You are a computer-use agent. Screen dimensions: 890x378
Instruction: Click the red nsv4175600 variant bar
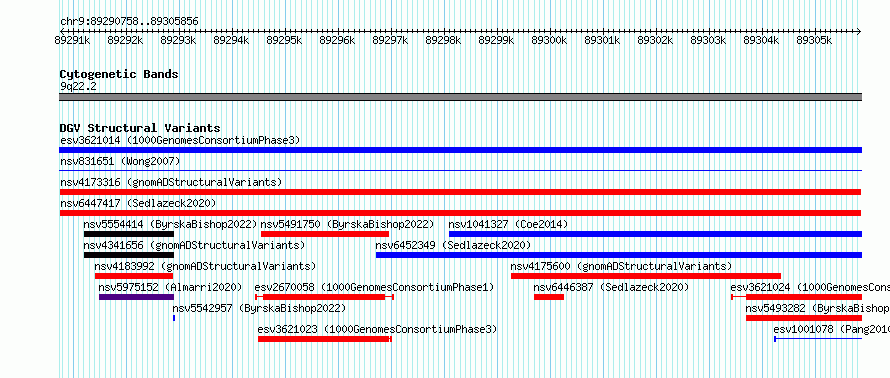[x=646, y=276]
